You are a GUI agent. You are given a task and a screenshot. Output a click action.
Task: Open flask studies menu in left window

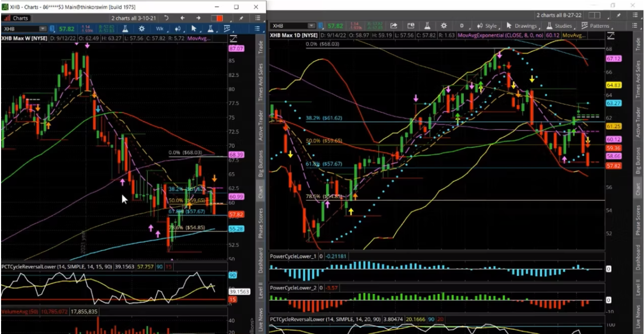pos(211,28)
